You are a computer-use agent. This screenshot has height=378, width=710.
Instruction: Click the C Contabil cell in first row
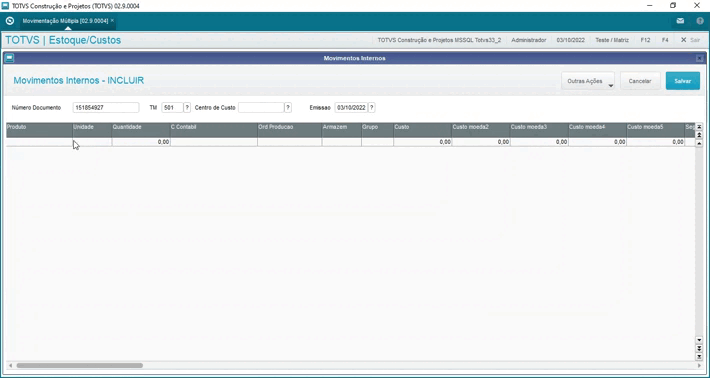214,142
